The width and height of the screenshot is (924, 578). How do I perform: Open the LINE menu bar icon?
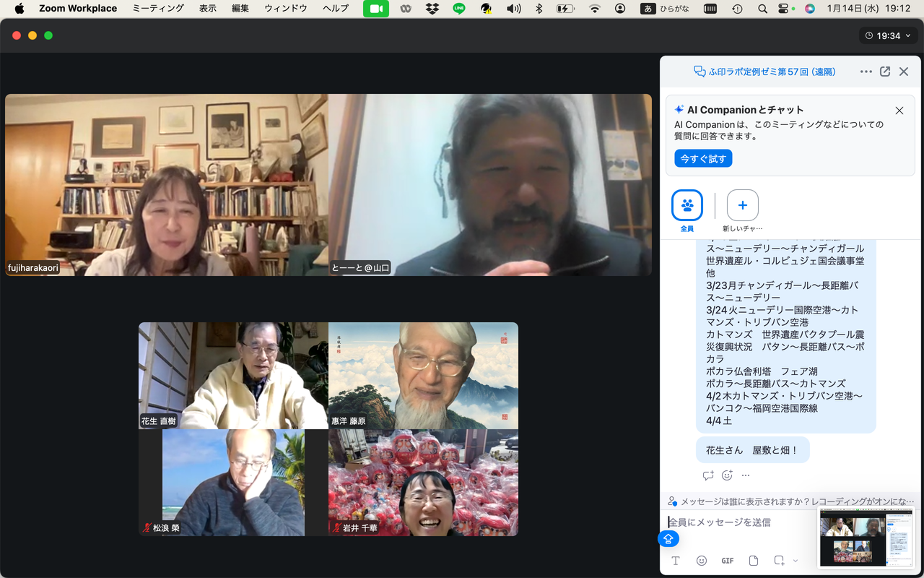pyautogui.click(x=459, y=9)
